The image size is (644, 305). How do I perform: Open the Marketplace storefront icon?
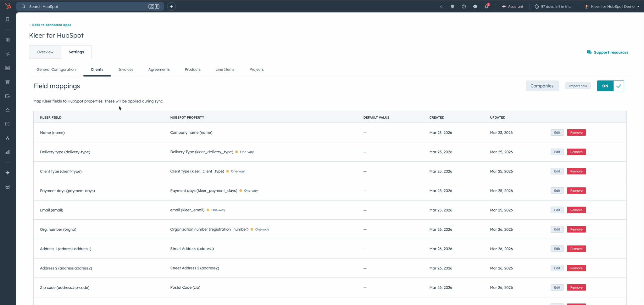452,6
